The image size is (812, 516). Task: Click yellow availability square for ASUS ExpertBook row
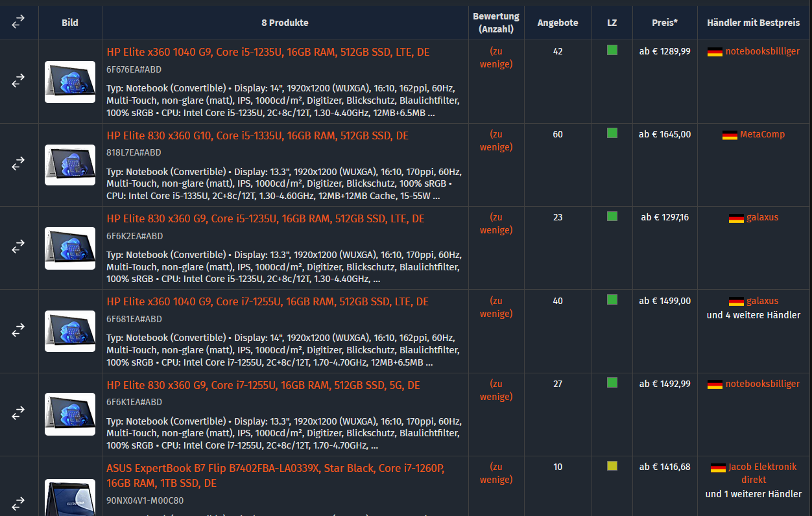tap(612, 465)
